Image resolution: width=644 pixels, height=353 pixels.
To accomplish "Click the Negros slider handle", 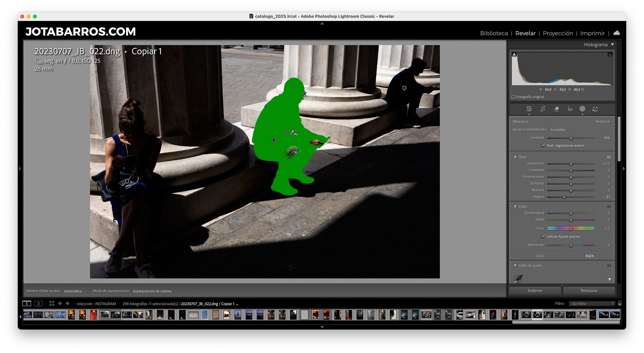I will click(564, 197).
